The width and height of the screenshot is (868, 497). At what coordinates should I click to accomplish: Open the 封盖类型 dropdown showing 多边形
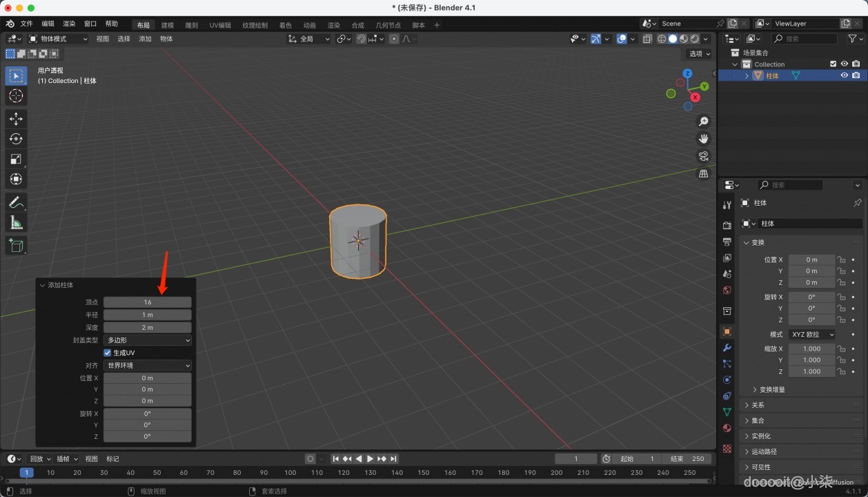148,340
